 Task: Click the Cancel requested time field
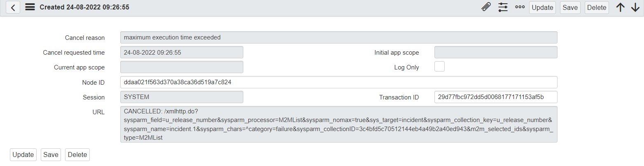[x=182, y=52]
